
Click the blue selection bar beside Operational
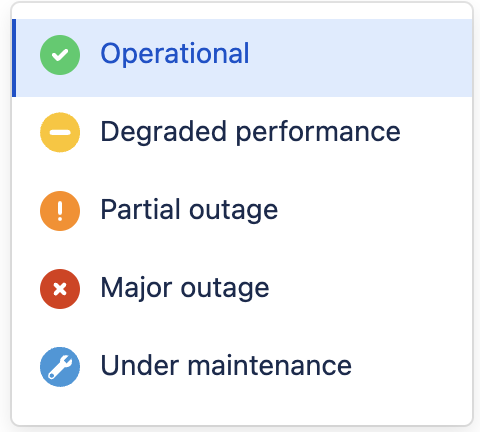[x=14, y=58]
